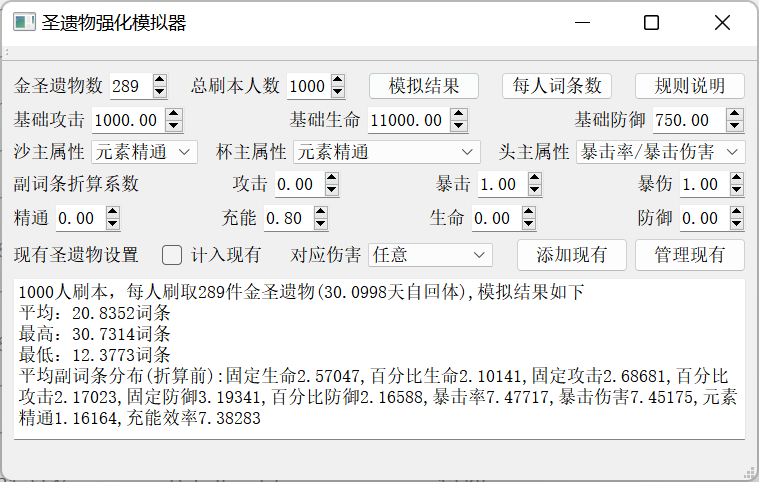Click the 总刷本人数 value field 1000
This screenshot has width=759, height=482.
pyautogui.click(x=309, y=86)
